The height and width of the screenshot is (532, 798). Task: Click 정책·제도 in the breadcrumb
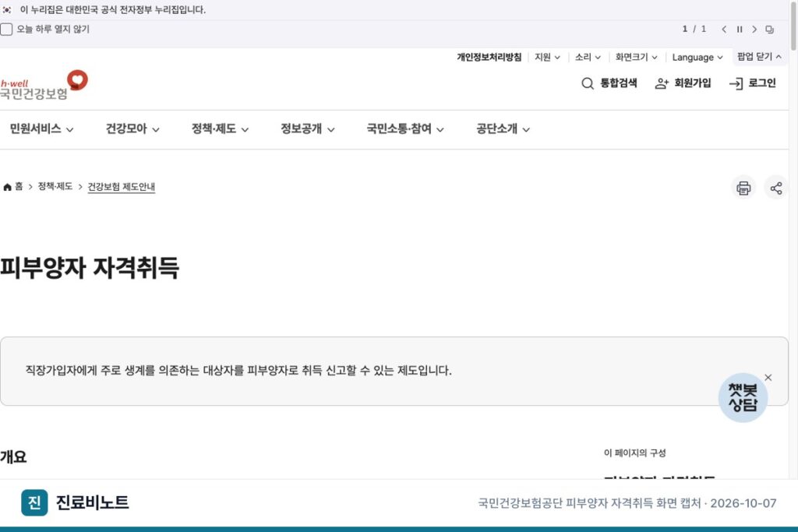(55, 187)
